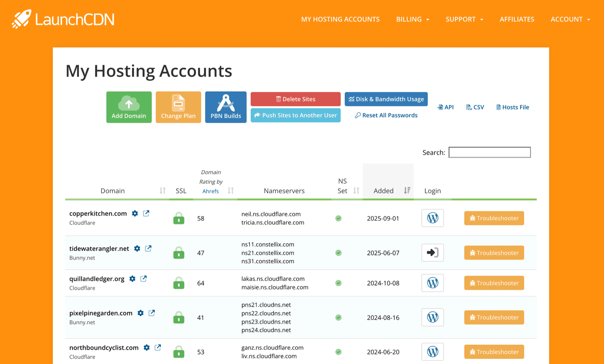The height and width of the screenshot is (364, 604).
Task: Click the Ahrefs link in header
Action: tap(211, 191)
